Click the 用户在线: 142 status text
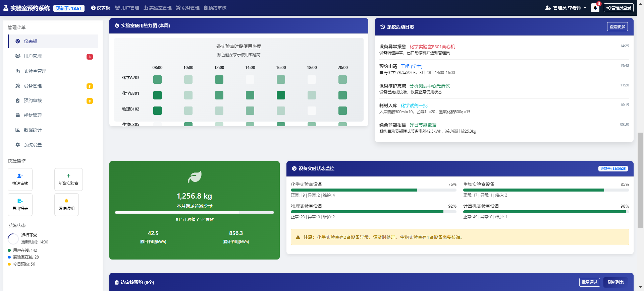This screenshot has width=644, height=291. point(25,250)
